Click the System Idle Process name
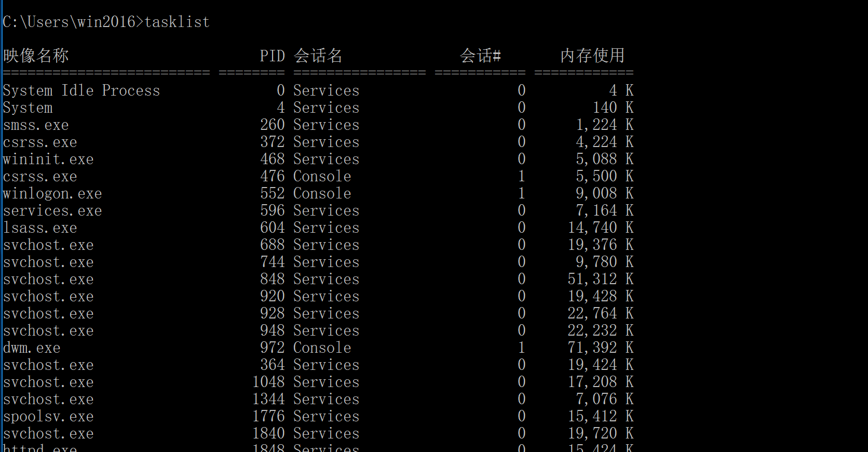This screenshot has height=452, width=868. pyautogui.click(x=82, y=90)
